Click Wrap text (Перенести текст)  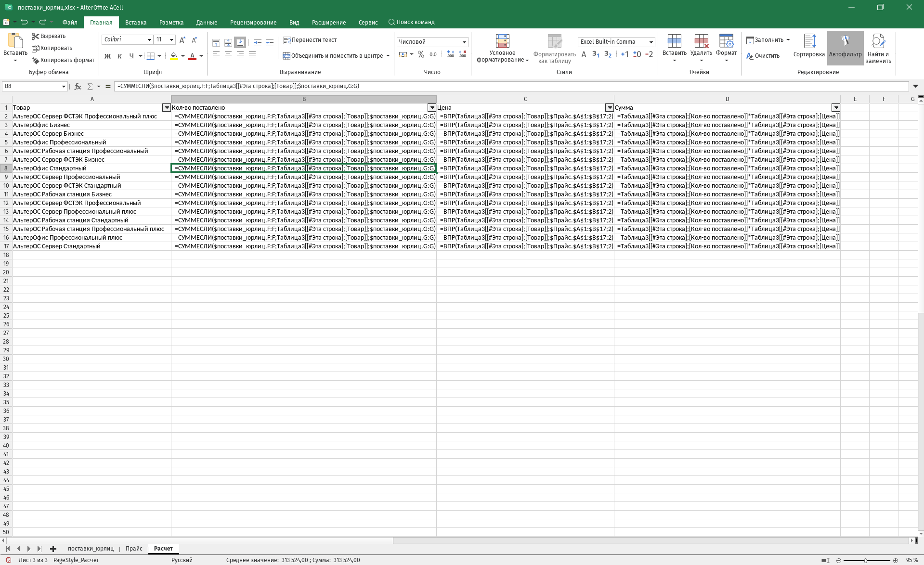coord(310,40)
